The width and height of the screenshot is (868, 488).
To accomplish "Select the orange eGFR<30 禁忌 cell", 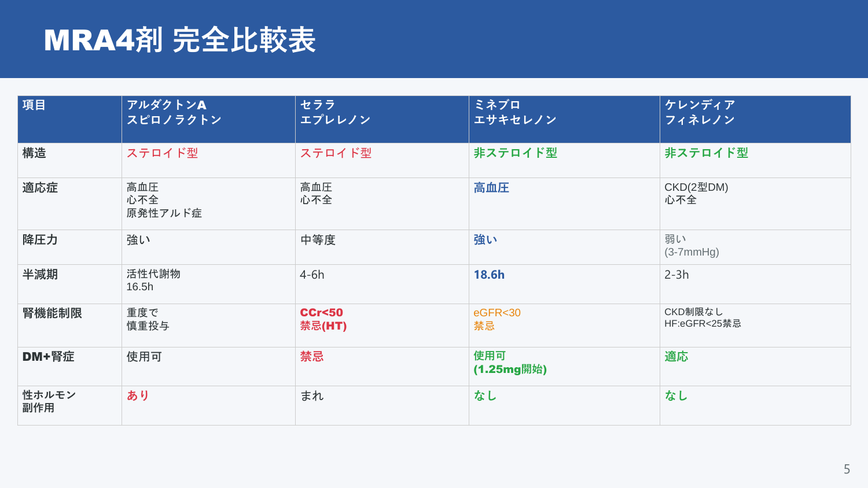I will [564, 326].
